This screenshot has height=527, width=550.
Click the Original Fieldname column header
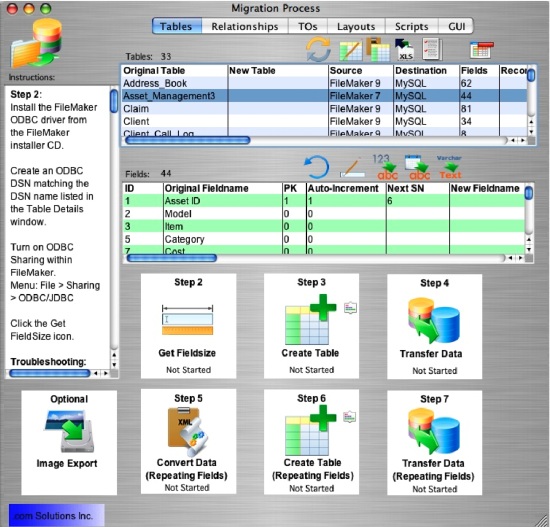click(x=223, y=188)
